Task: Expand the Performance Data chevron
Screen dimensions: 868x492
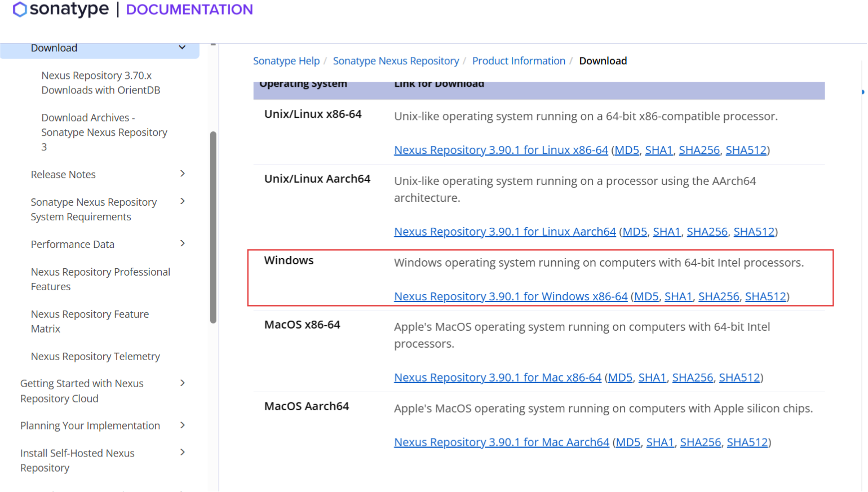Action: tap(182, 243)
